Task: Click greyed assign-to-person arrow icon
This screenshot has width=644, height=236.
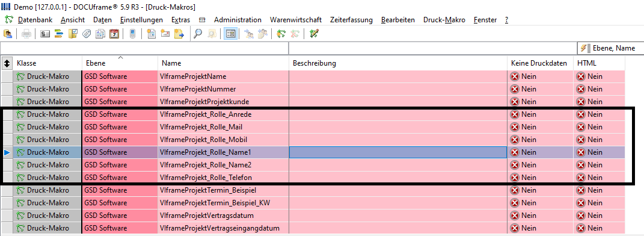Action: [x=249, y=34]
